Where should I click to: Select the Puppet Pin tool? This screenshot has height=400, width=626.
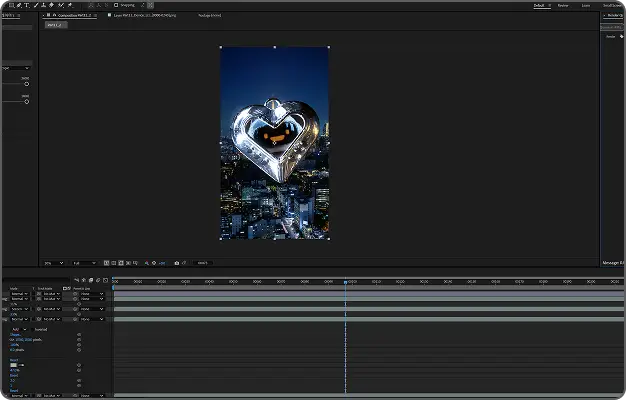coord(70,5)
